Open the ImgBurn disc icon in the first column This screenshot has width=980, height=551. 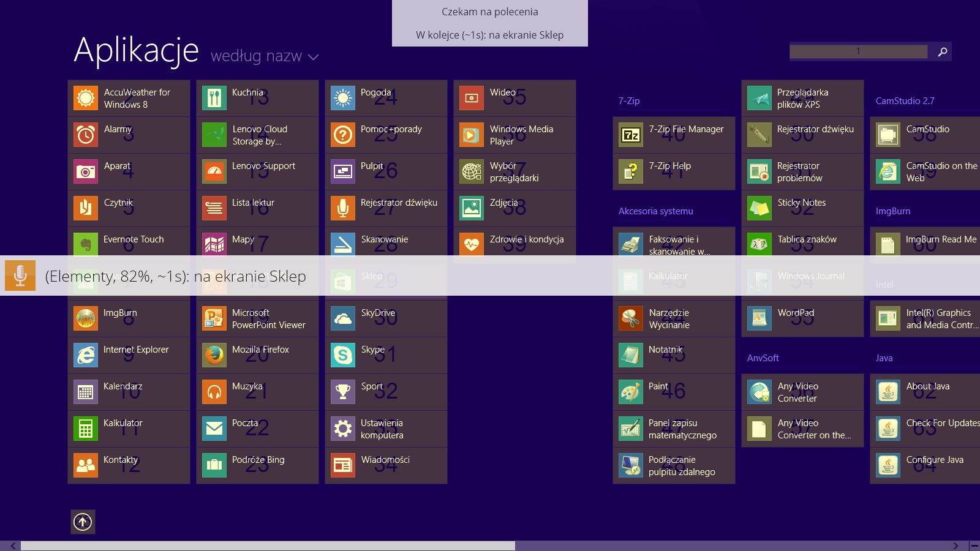[86, 318]
